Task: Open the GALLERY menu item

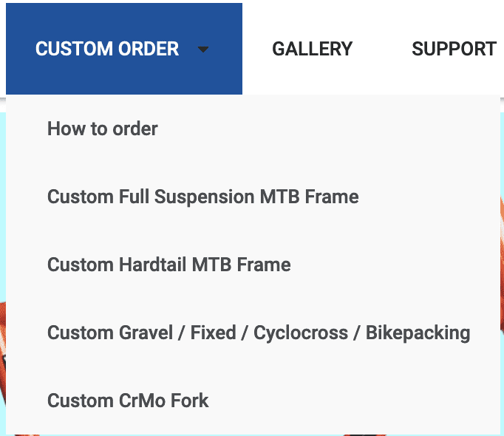Action: pos(312,50)
